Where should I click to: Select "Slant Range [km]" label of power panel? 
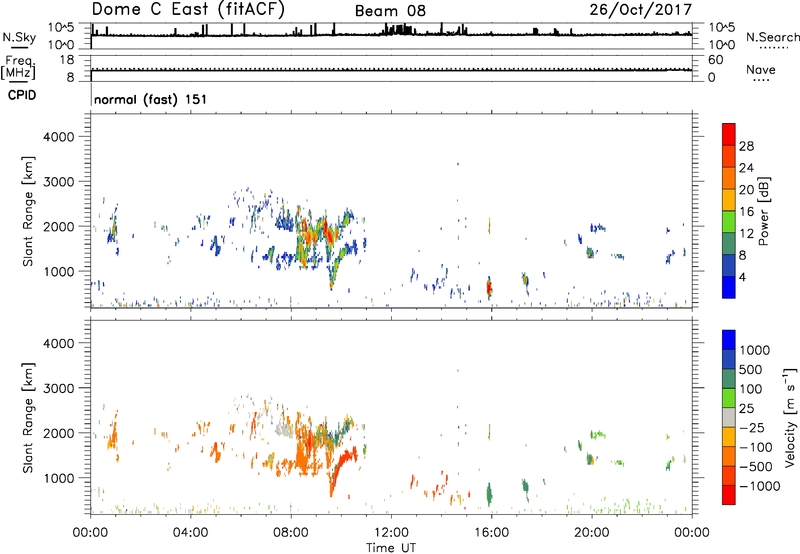tap(28, 211)
